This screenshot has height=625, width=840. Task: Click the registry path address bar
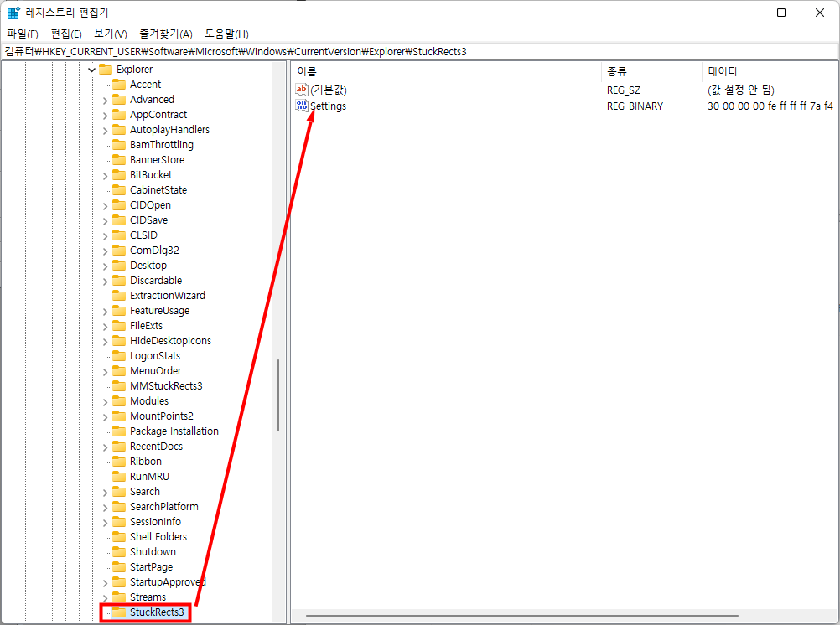coord(420,51)
